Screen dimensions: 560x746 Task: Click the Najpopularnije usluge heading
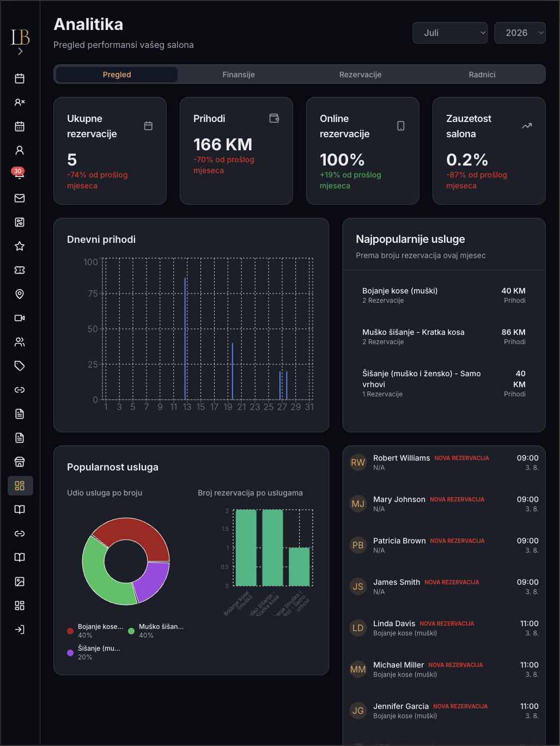(410, 239)
